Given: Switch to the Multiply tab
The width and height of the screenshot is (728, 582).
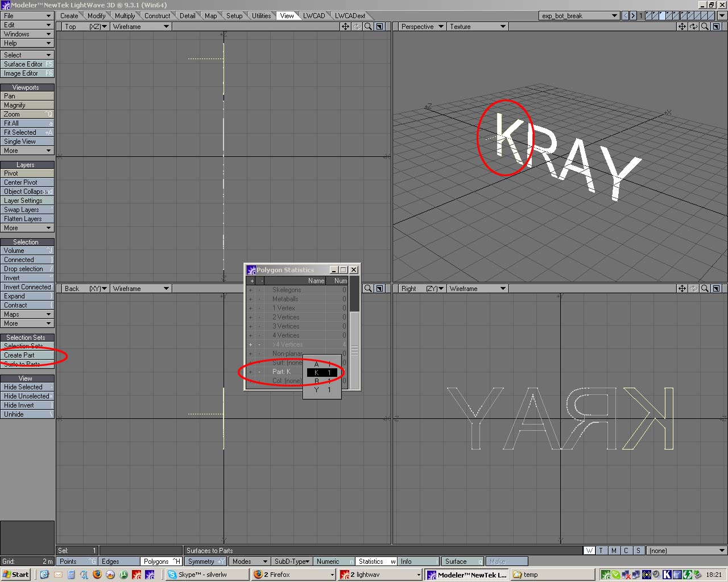Looking at the screenshot, I should tap(125, 16).
